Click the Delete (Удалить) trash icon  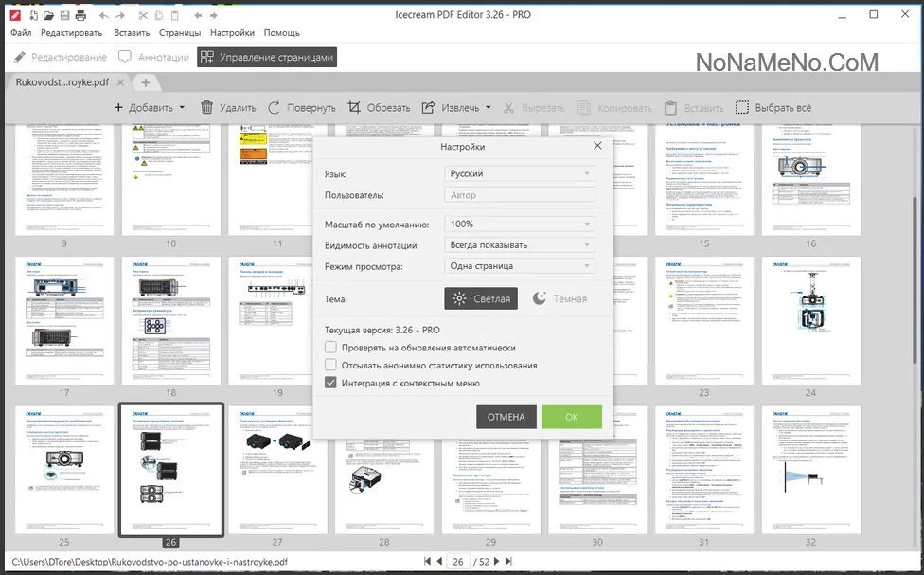click(x=207, y=108)
